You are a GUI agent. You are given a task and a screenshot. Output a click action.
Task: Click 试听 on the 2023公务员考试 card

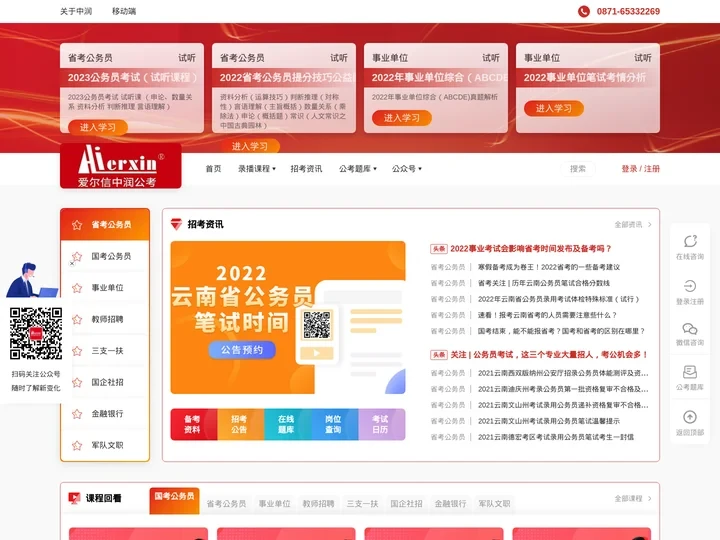186,58
